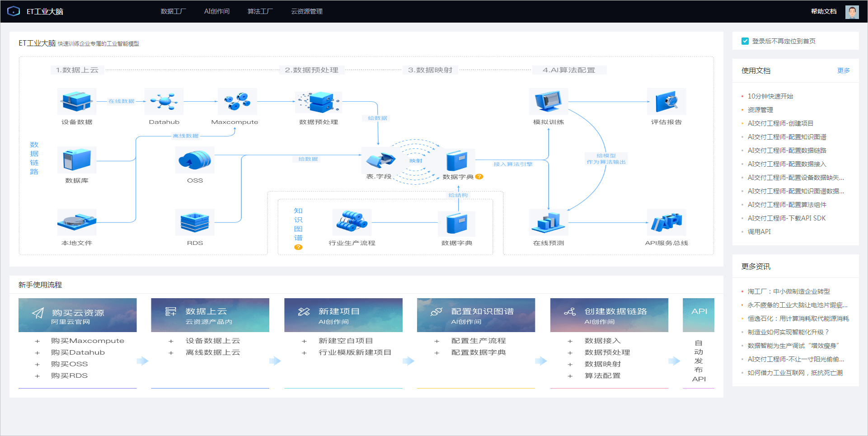868x436 pixels.
Task: Open AI交付工程师-配置算法组件 document
Action: click(x=787, y=205)
